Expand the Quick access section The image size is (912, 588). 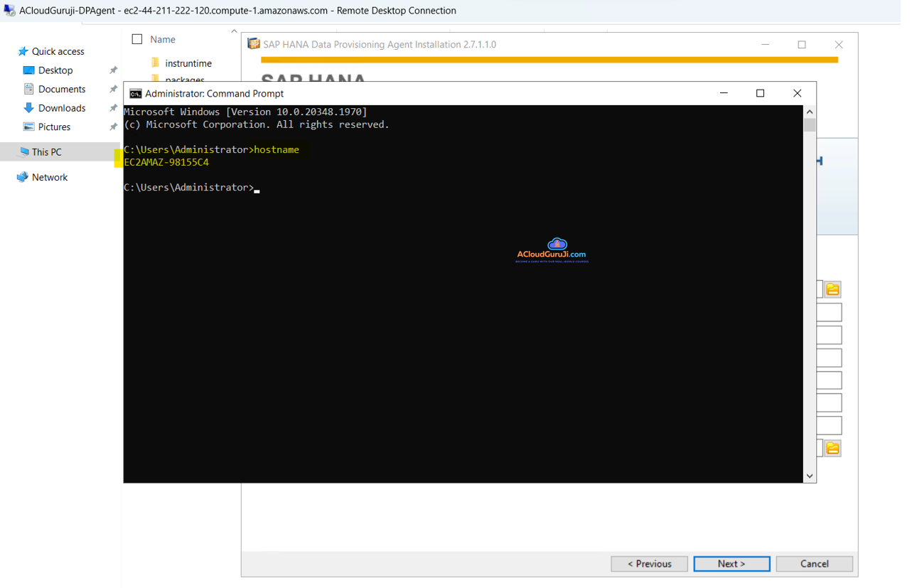tap(58, 51)
